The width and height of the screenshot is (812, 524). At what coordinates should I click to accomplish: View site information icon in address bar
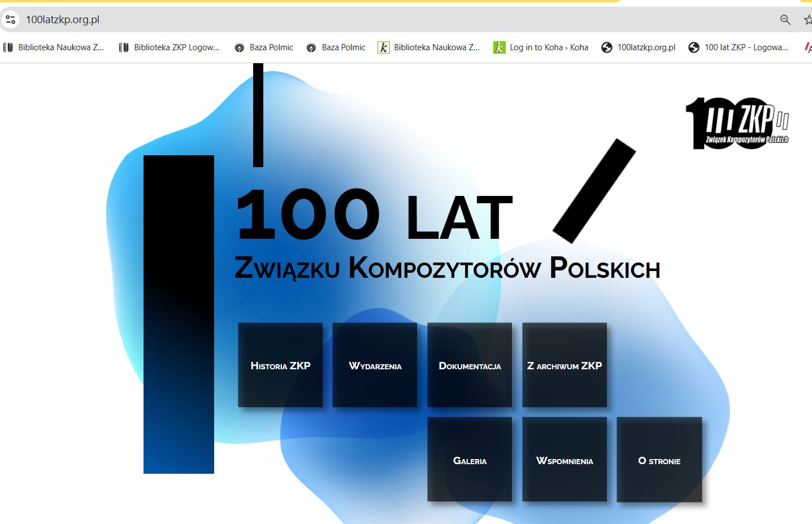(x=10, y=20)
